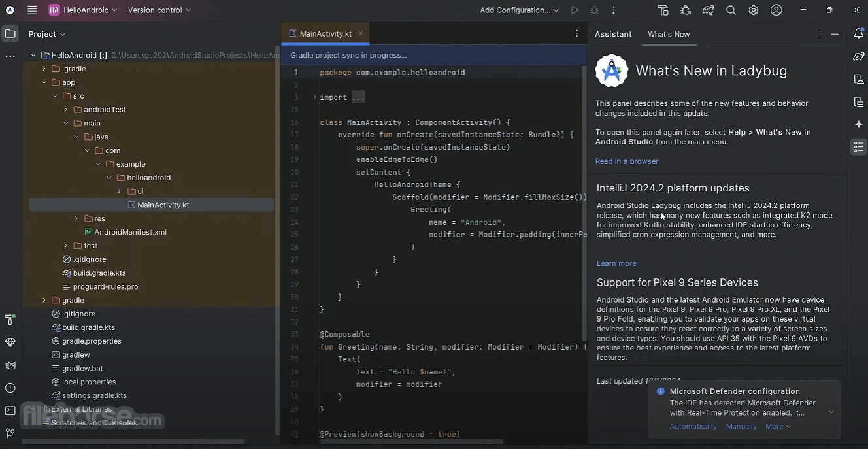Switch to the What's New tab
The width and height of the screenshot is (868, 449).
[x=669, y=34]
